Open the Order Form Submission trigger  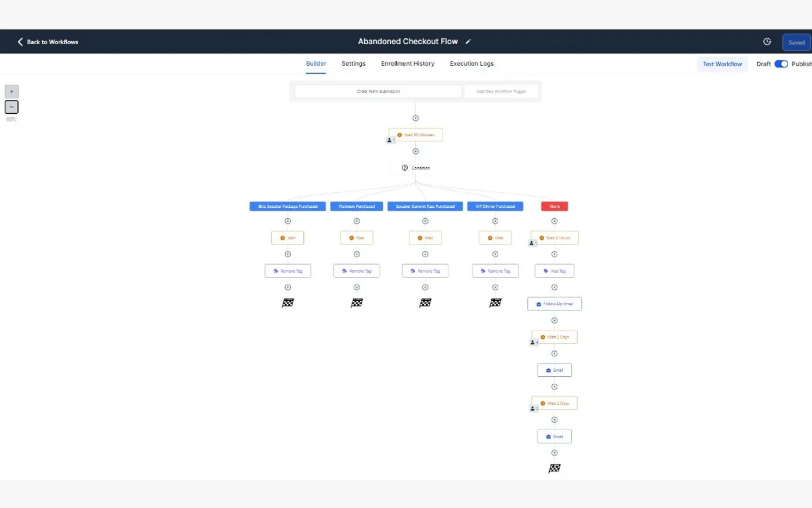(378, 91)
